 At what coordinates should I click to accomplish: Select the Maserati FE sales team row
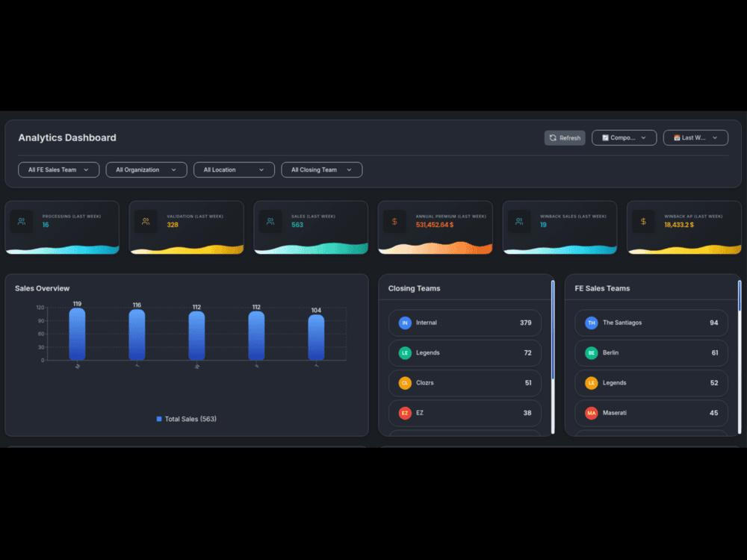pos(651,413)
